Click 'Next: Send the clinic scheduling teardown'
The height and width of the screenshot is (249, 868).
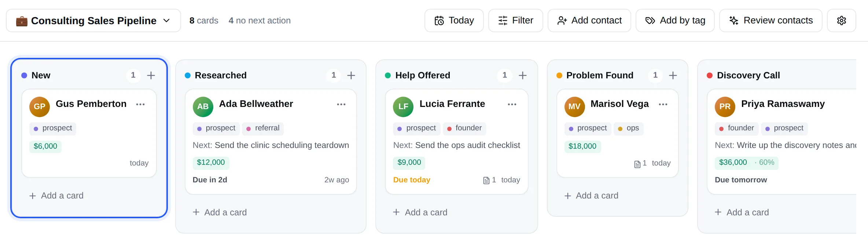click(x=271, y=145)
